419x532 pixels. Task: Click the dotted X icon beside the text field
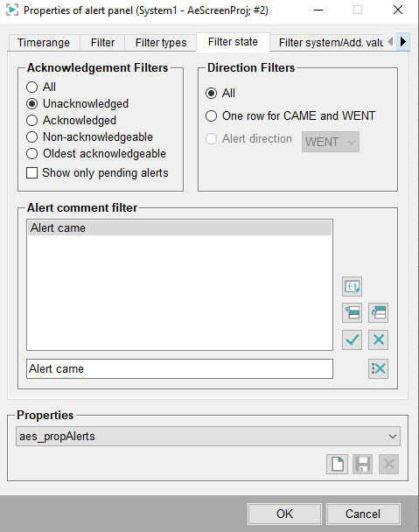(378, 368)
